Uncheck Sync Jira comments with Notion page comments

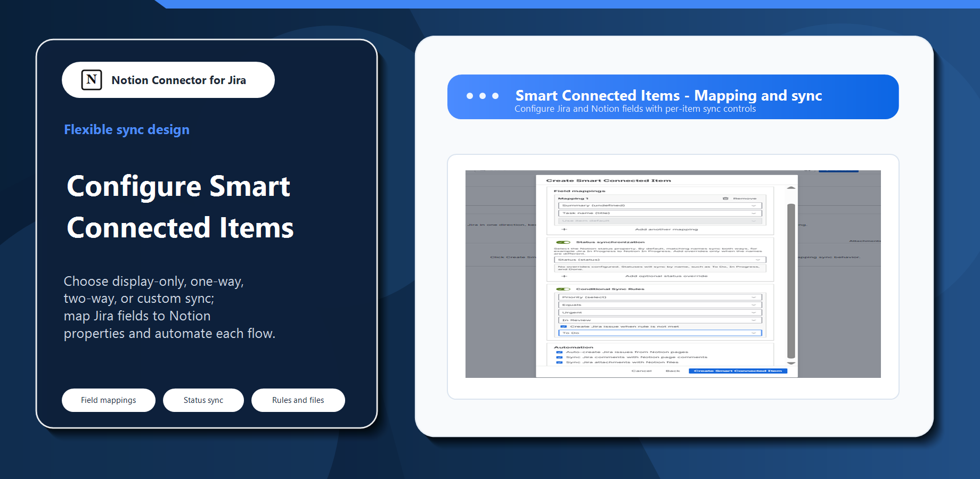559,357
